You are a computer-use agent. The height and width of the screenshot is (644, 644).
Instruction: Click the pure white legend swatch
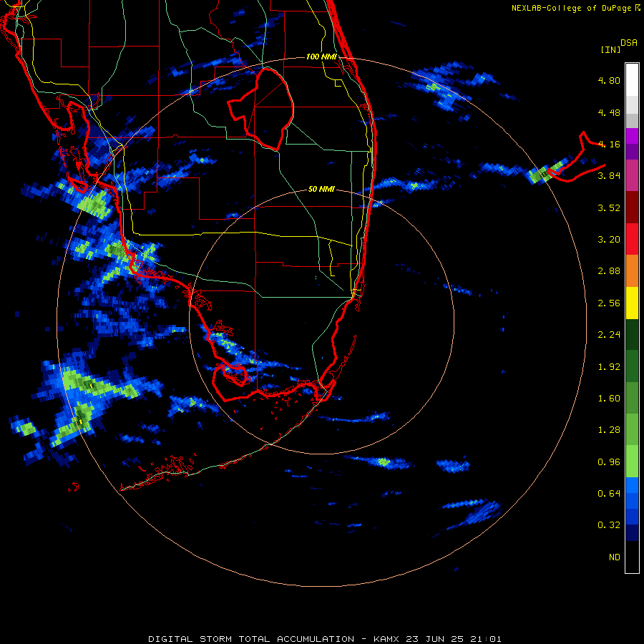click(x=632, y=79)
